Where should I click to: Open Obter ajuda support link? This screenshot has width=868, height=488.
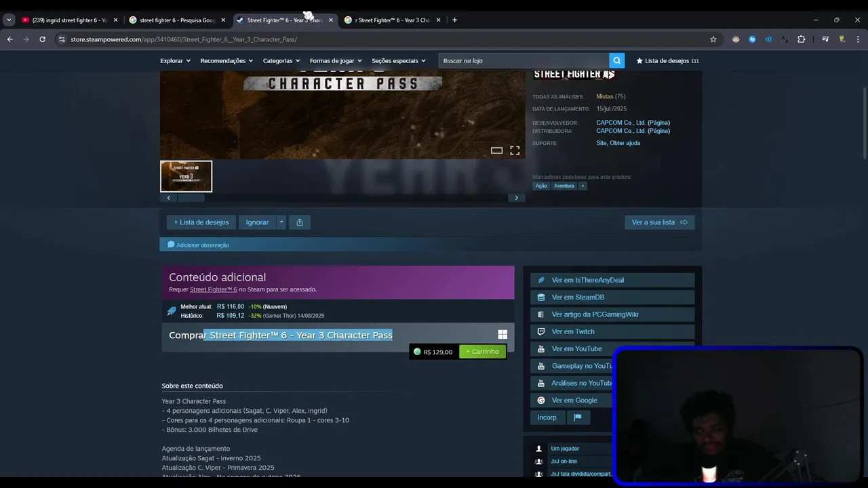[625, 143]
